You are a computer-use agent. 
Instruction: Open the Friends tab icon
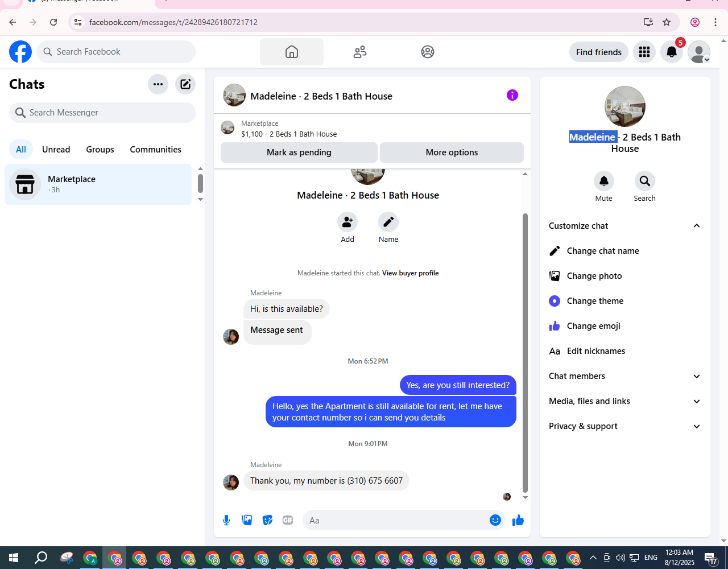pos(360,52)
